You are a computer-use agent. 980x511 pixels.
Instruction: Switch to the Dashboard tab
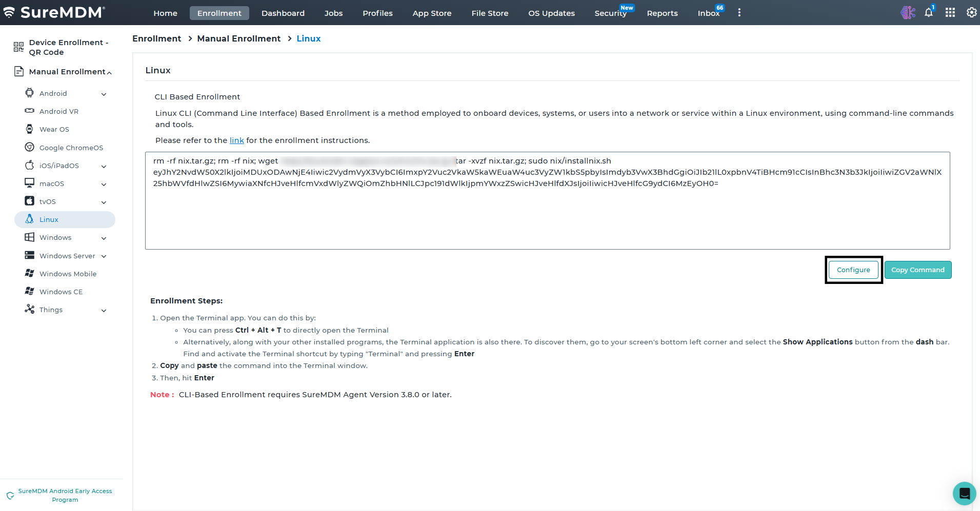[x=283, y=13]
